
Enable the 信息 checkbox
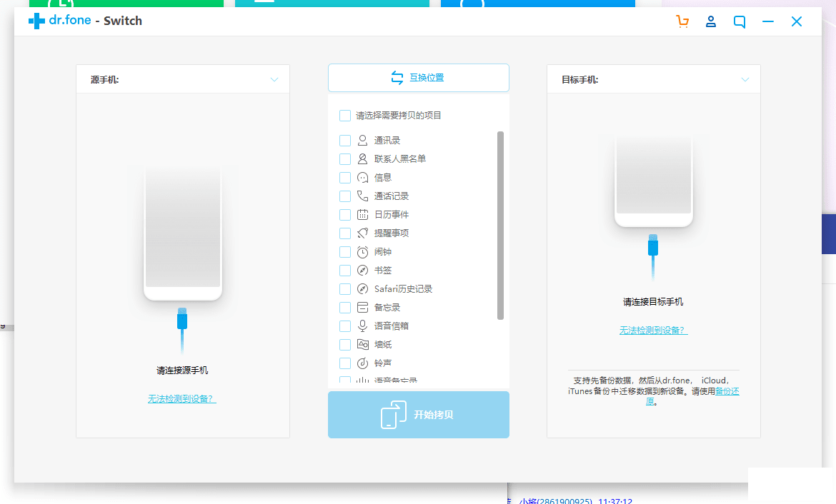coord(345,178)
